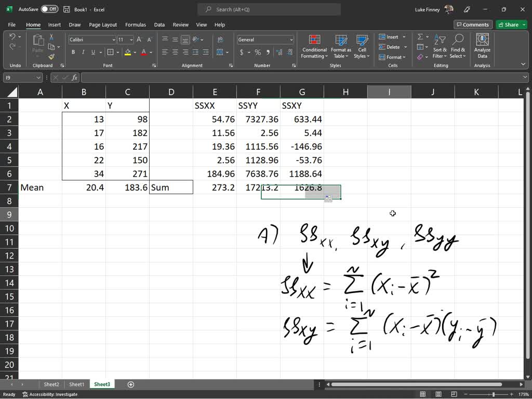This screenshot has height=399, width=532.
Task: Expand the Cell Styles gallery
Action: pos(362,47)
